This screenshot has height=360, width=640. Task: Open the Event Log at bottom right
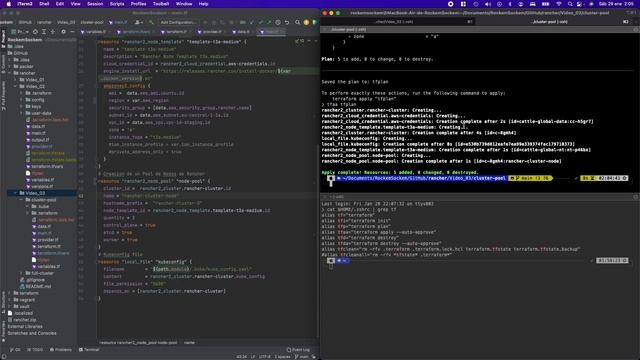(298, 349)
